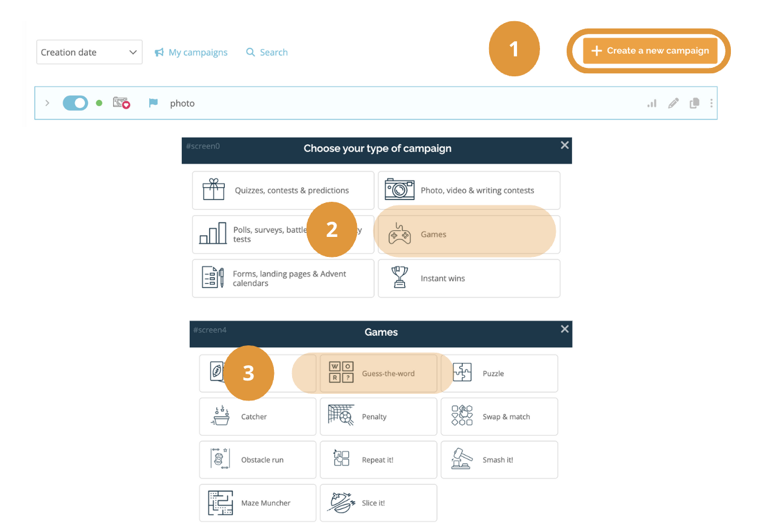760x532 pixels.
Task: Choose the Penalty game tile
Action: point(378,417)
